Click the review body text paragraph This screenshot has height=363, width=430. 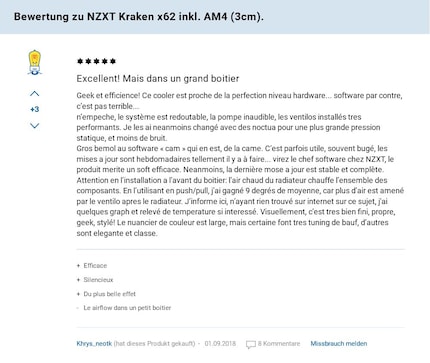point(240,164)
